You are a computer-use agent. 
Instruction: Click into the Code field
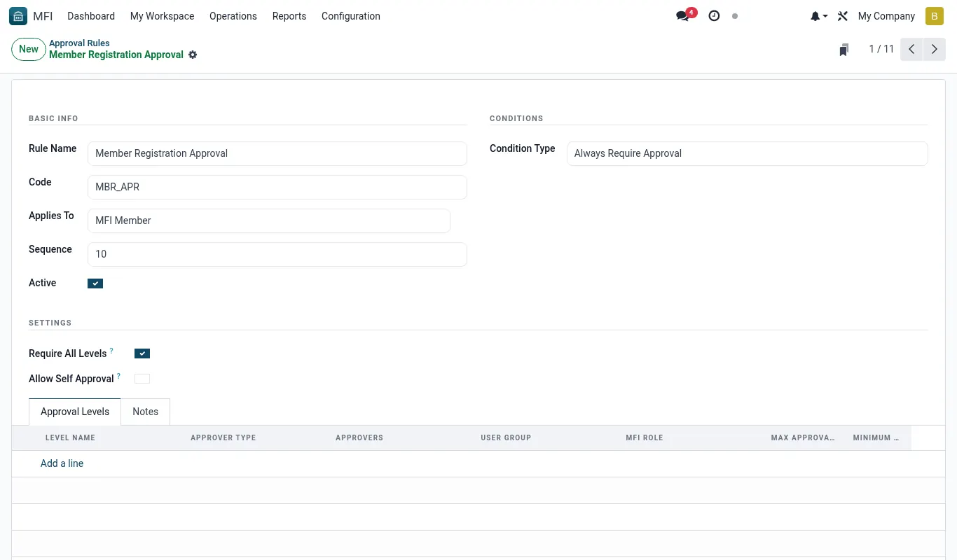[x=277, y=187]
